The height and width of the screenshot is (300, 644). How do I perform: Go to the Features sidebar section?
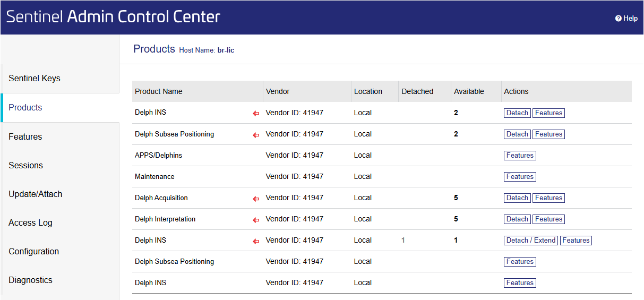point(25,136)
